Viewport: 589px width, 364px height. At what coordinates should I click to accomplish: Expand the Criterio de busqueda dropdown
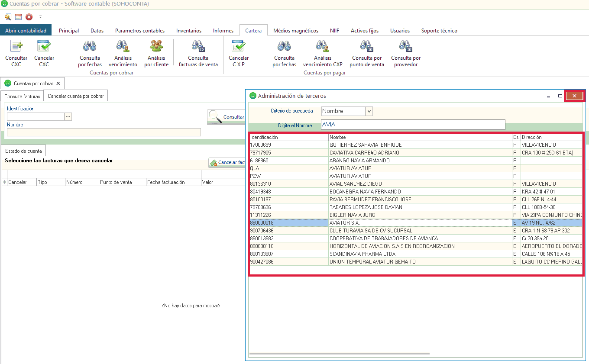coord(369,111)
